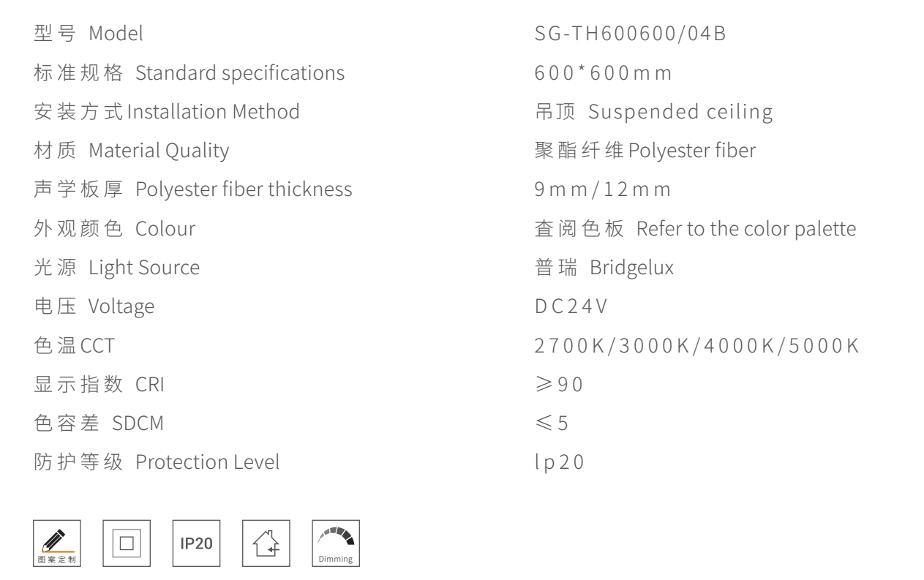The width and height of the screenshot is (924, 580).
Task: Click the Standard specifications label
Action: [x=239, y=73]
